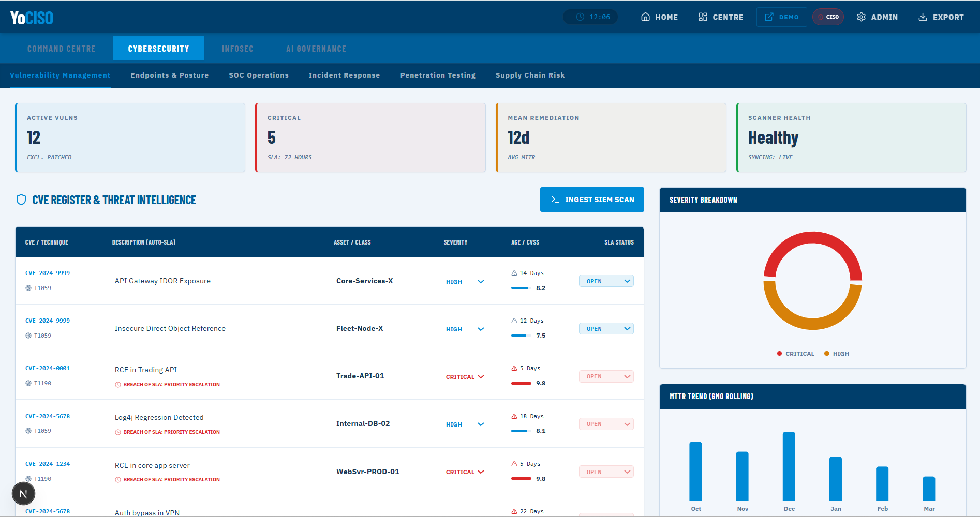Click the shield icon beside CVE Register heading
The width and height of the screenshot is (980, 517).
pos(21,200)
